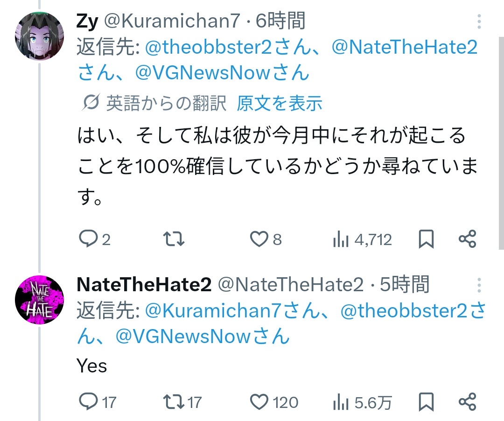Open the NateTheHate2 display name
This screenshot has height=421, width=504.
pyautogui.click(x=144, y=285)
